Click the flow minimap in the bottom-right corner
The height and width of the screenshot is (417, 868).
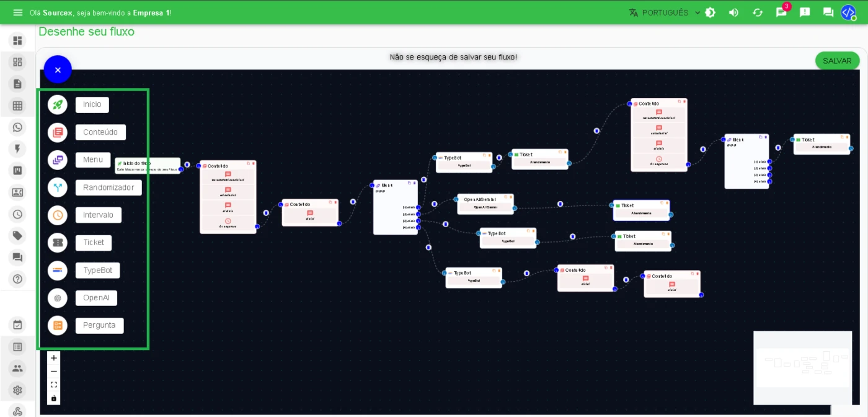(x=802, y=367)
